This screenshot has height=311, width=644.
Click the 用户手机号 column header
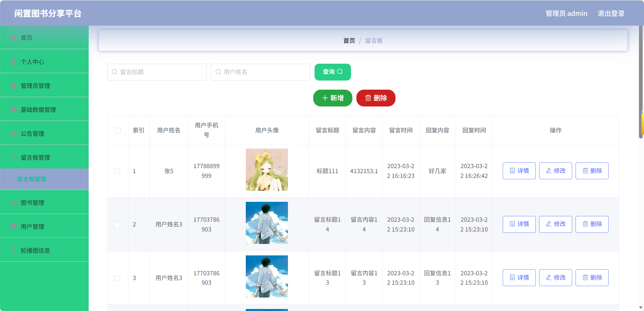click(x=206, y=130)
